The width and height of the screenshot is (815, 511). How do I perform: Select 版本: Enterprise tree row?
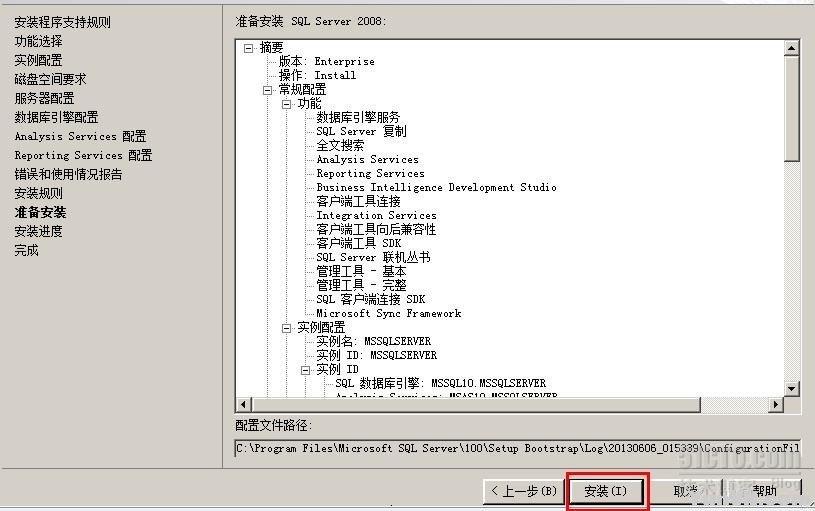point(326,61)
